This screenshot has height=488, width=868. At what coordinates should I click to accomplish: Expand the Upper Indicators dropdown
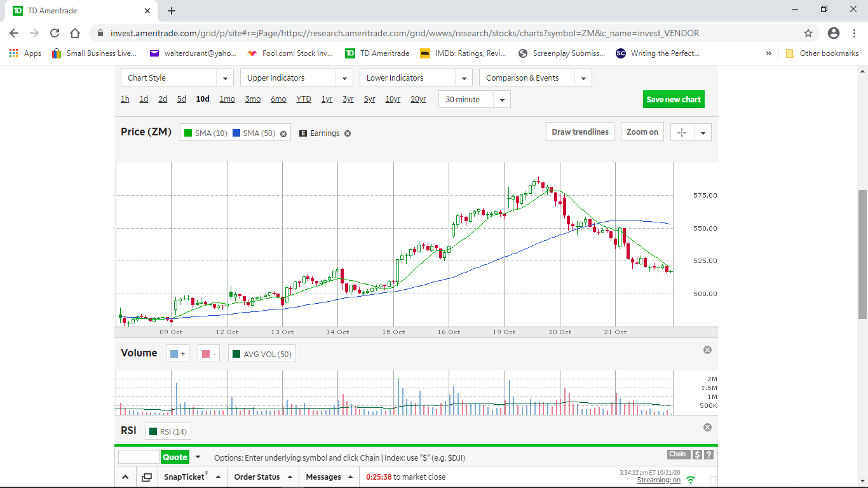point(296,78)
